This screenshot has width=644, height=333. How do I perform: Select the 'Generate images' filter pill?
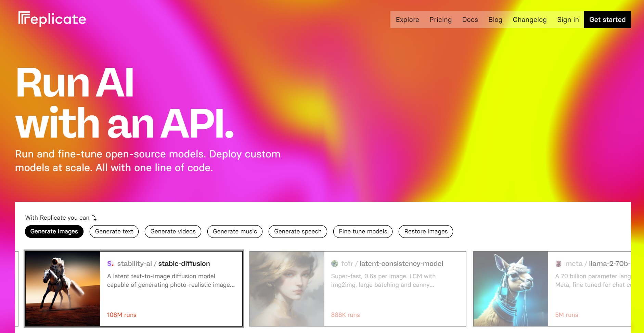pos(54,231)
